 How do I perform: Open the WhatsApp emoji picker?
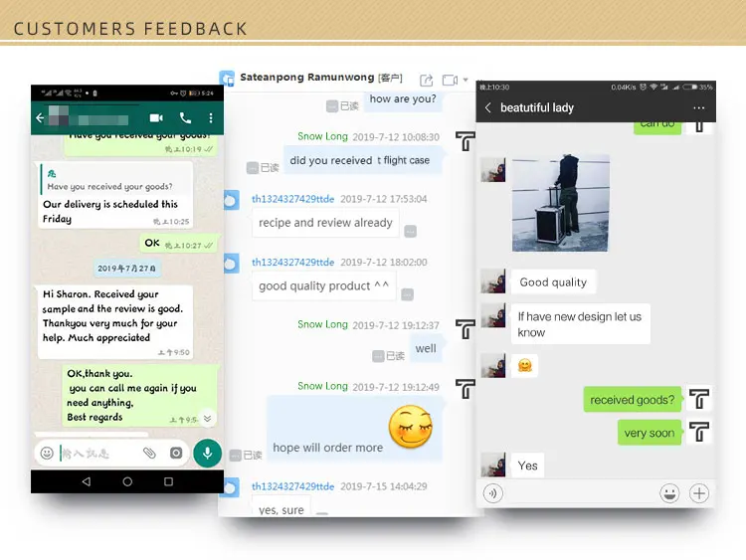pyautogui.click(x=47, y=453)
